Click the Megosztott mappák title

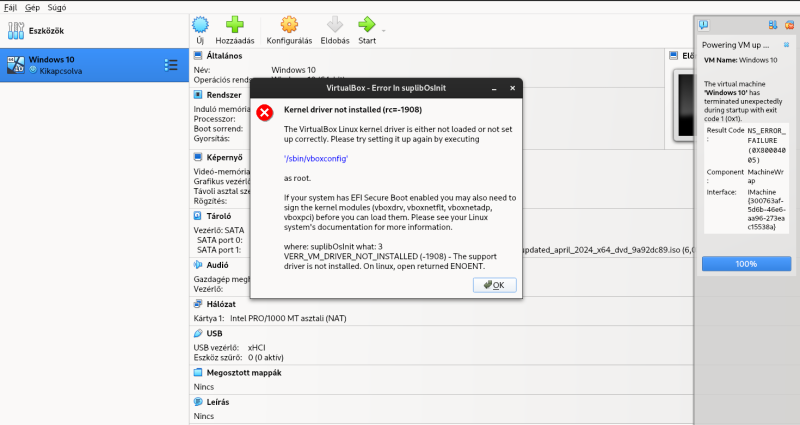[244, 372]
